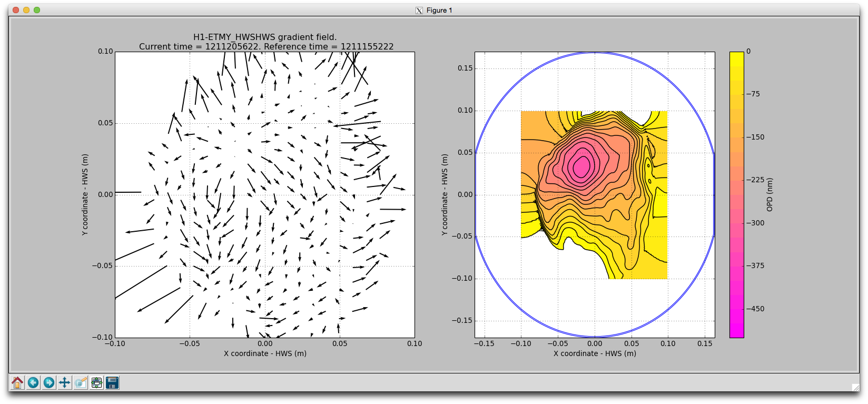This screenshot has width=868, height=404.
Task: Minimize the Figure 1 window with yellow button
Action: tap(26, 10)
